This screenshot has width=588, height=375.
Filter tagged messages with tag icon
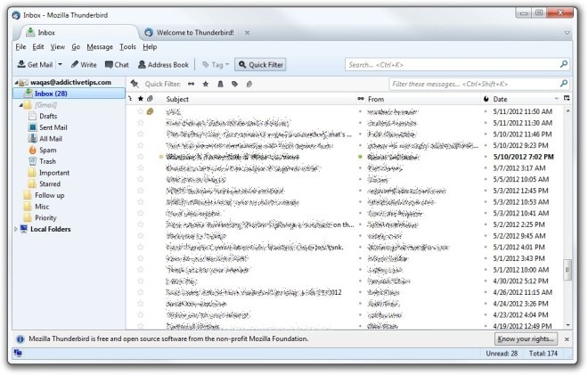click(x=234, y=84)
